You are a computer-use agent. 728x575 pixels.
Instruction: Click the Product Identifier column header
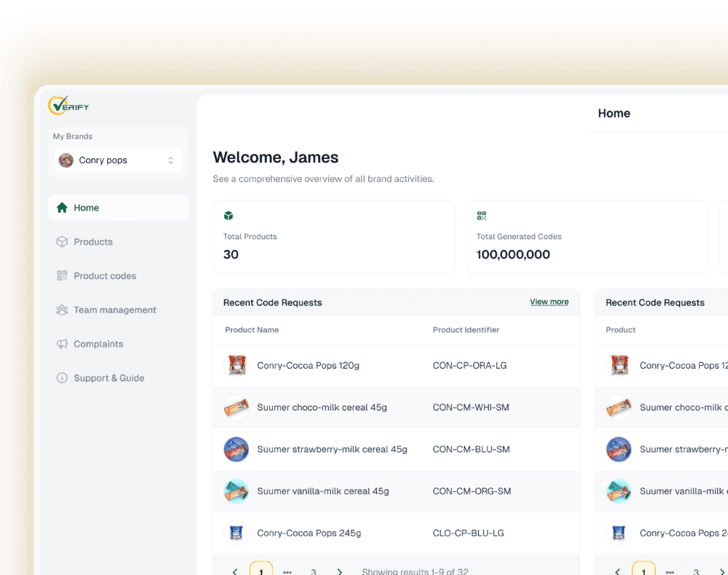[466, 330]
